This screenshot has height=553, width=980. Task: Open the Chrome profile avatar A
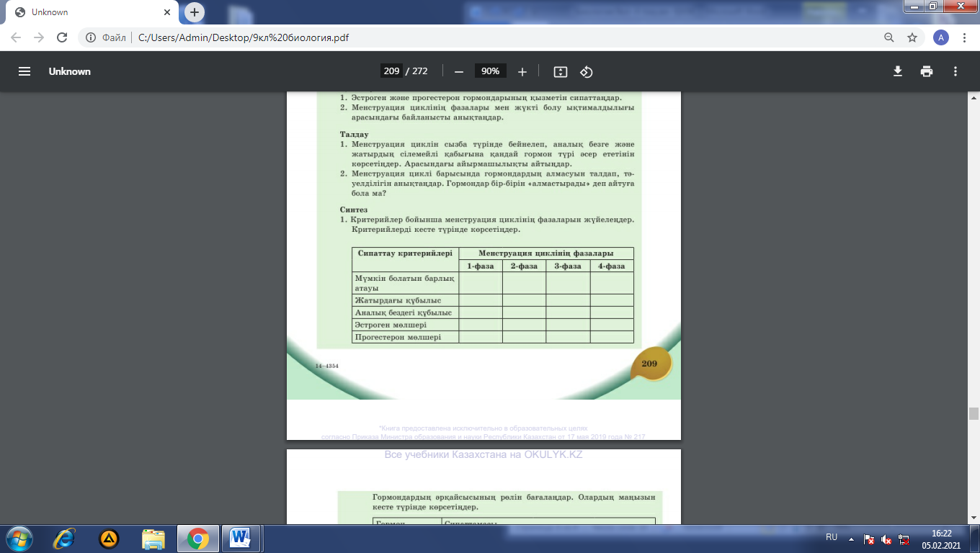[x=940, y=37]
